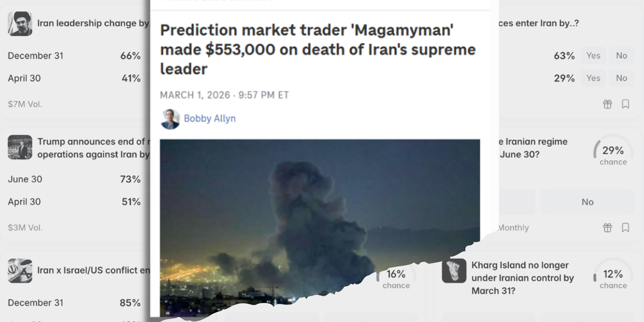Click the Magamyman article headline
This screenshot has height=322, width=644.
pos(318,50)
